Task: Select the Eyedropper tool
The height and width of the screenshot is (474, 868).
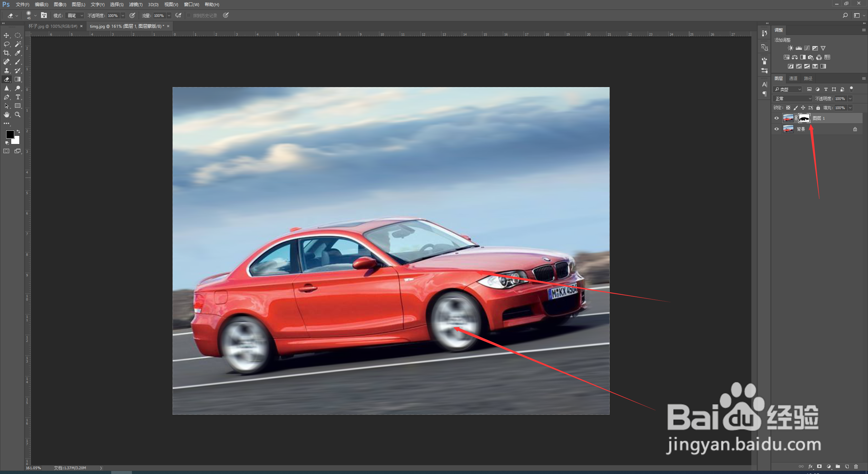Action: coord(18,53)
